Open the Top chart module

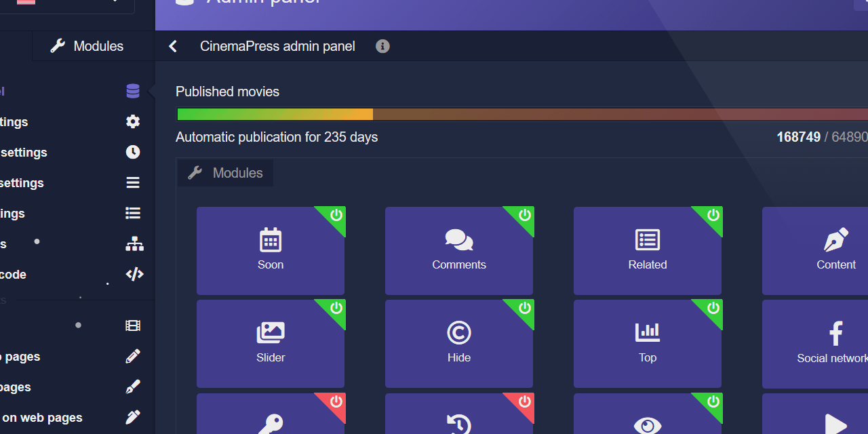(x=648, y=343)
